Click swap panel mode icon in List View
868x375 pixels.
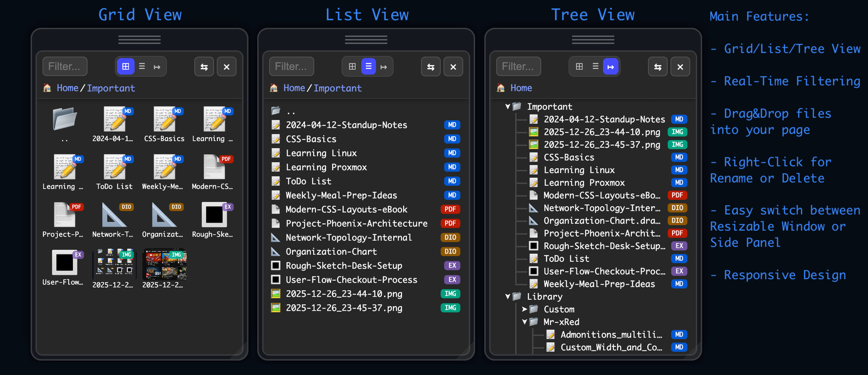[x=430, y=67]
